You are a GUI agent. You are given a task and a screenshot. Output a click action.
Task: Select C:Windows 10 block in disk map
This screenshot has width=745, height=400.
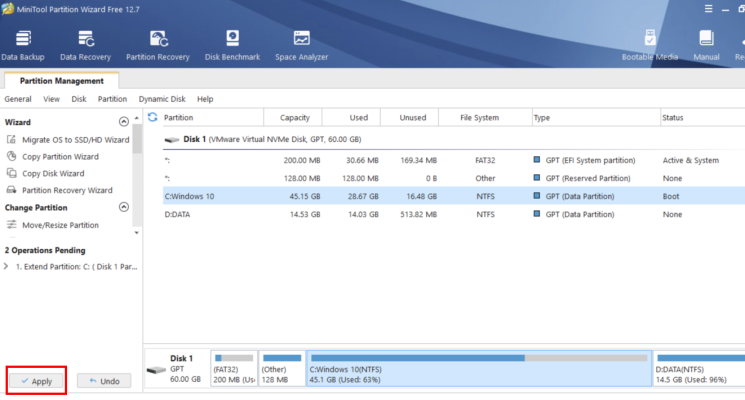point(479,369)
